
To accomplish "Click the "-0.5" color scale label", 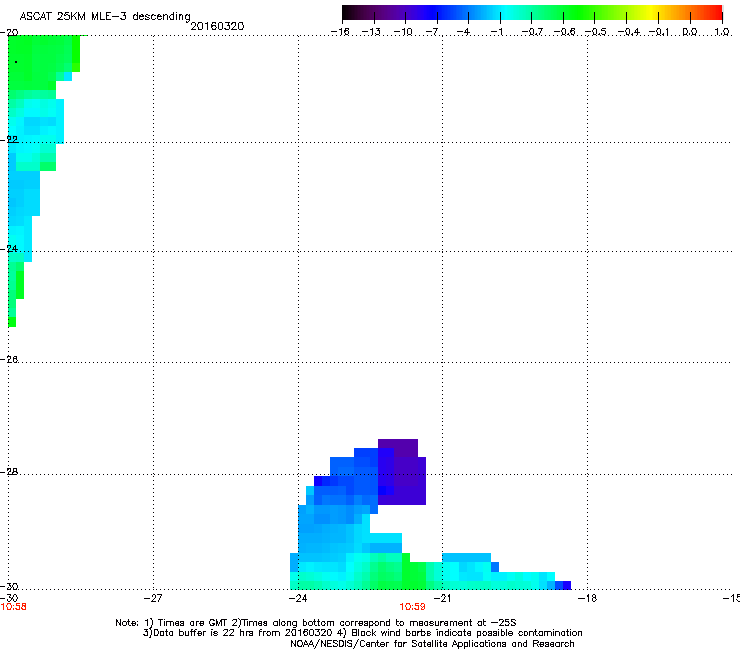I will pyautogui.click(x=596, y=32).
